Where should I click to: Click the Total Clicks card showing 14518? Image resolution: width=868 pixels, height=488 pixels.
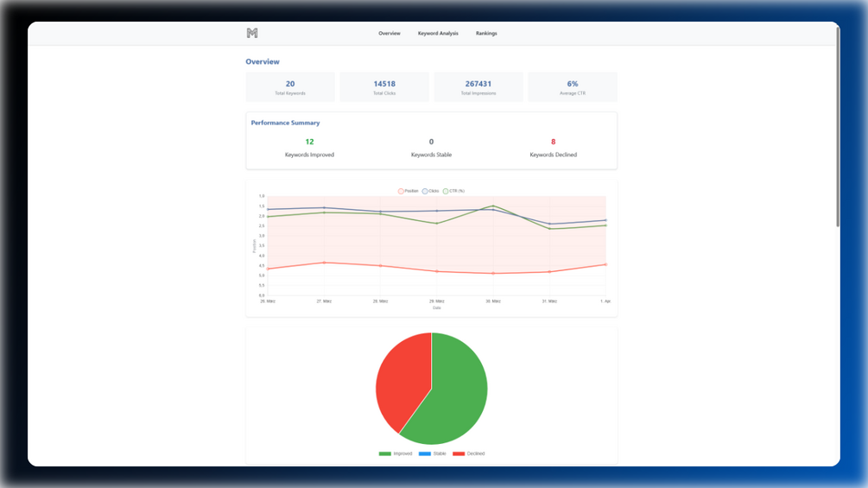click(384, 87)
